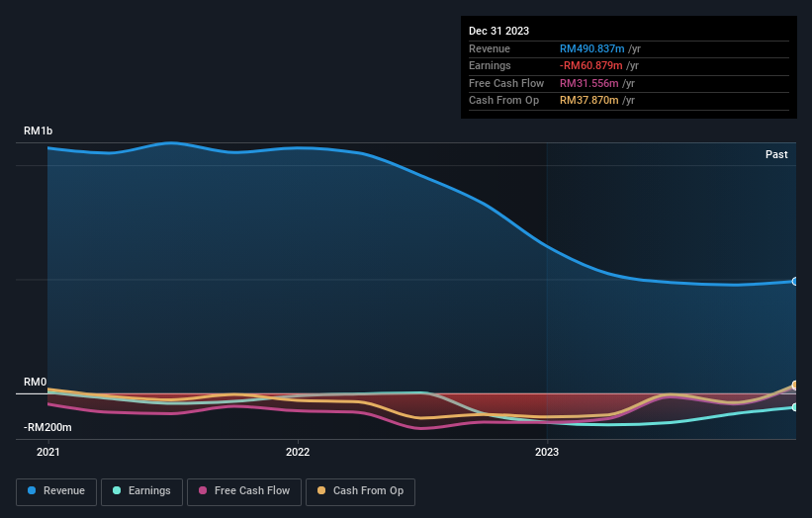Viewport: 812px width, 518px height.
Task: Click the Free Cash Flow tooltip label
Action: coord(506,83)
